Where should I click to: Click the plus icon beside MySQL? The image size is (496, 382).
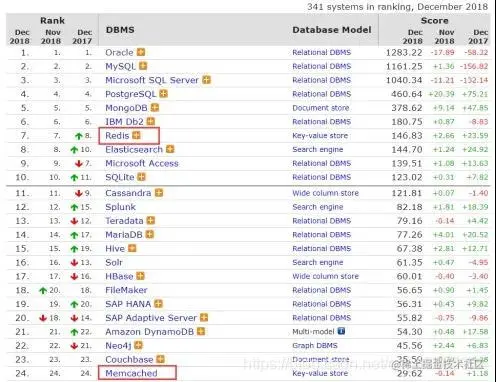pyautogui.click(x=143, y=66)
